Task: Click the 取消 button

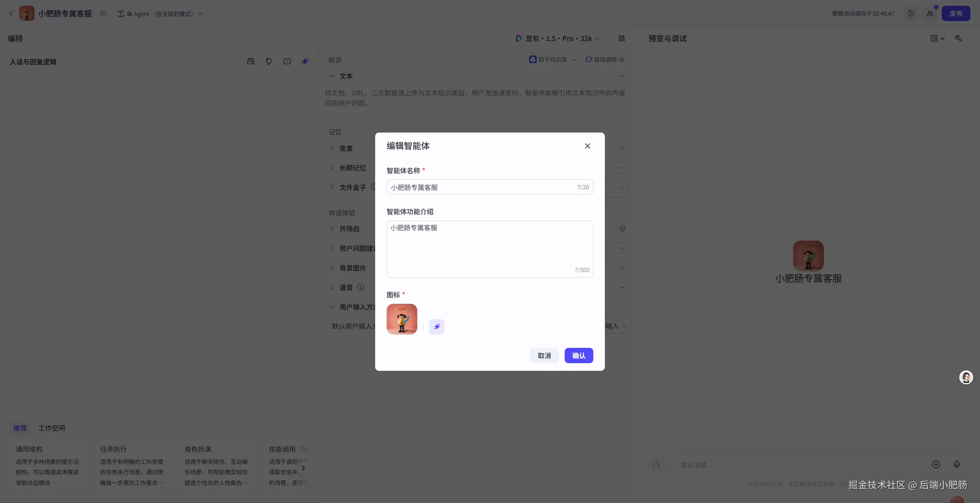Action: click(544, 356)
